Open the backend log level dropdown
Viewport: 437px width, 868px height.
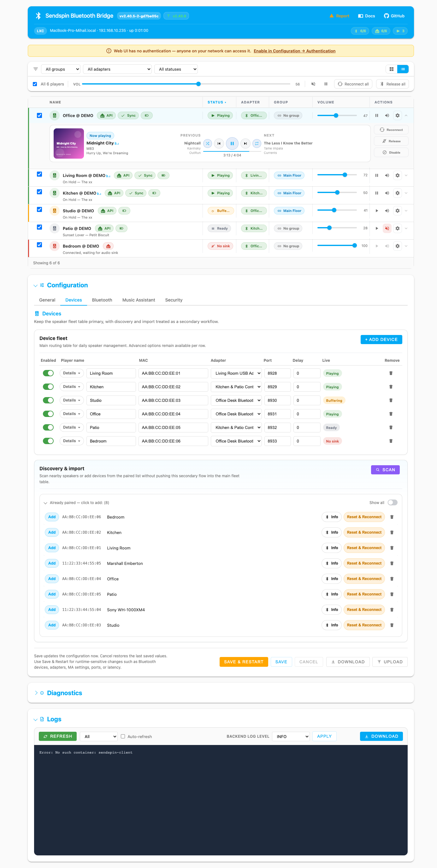[x=291, y=736]
